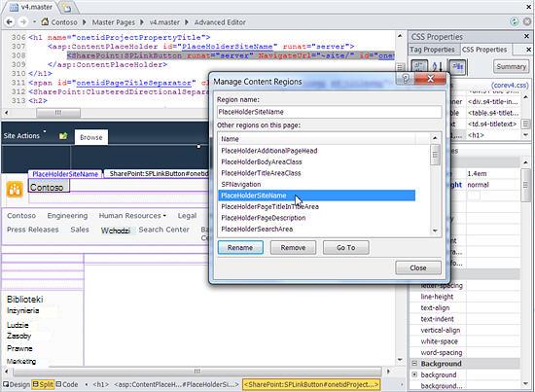Collapse the Background property group
This screenshot has height=392, width=535.
[414, 364]
